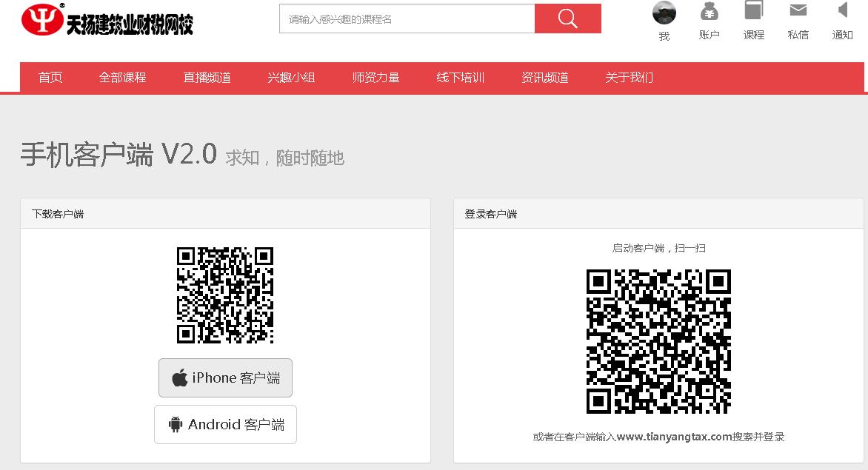
Task: Open the user avatar profile
Action: pos(664,13)
